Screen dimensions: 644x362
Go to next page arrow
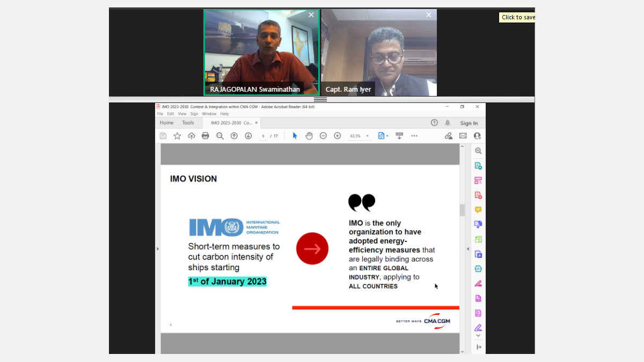coord(248,136)
